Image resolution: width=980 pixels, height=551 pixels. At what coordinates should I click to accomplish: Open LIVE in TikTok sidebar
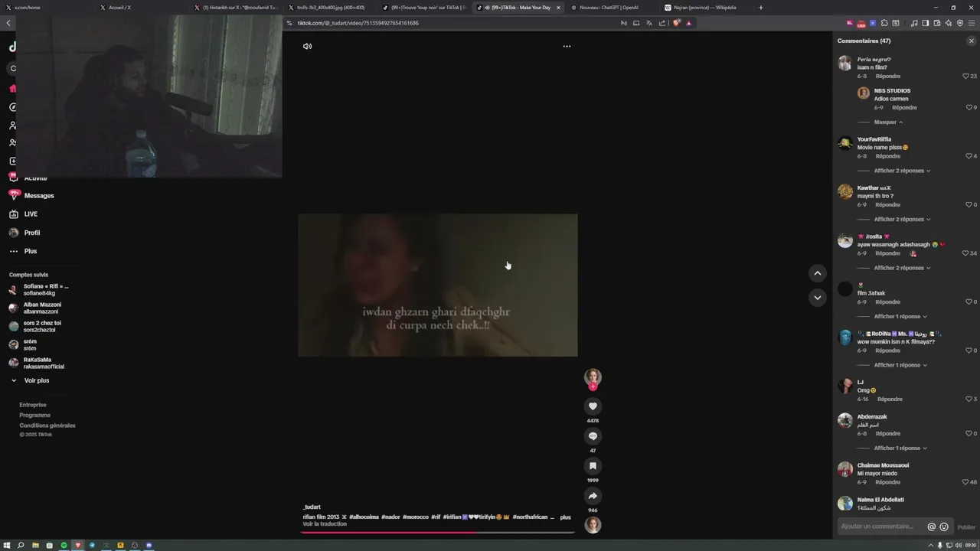(x=31, y=214)
